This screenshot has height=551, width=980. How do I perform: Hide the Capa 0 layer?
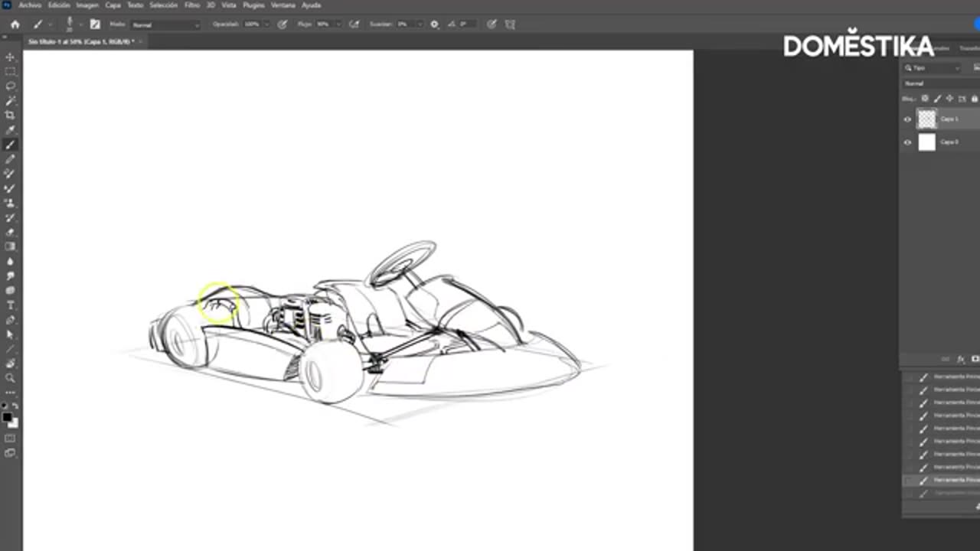(x=908, y=142)
